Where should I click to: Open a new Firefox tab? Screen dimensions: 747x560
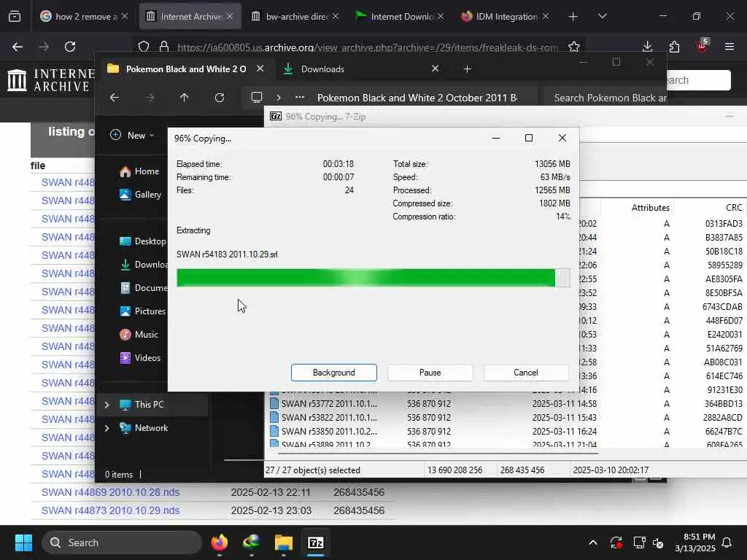573,17
